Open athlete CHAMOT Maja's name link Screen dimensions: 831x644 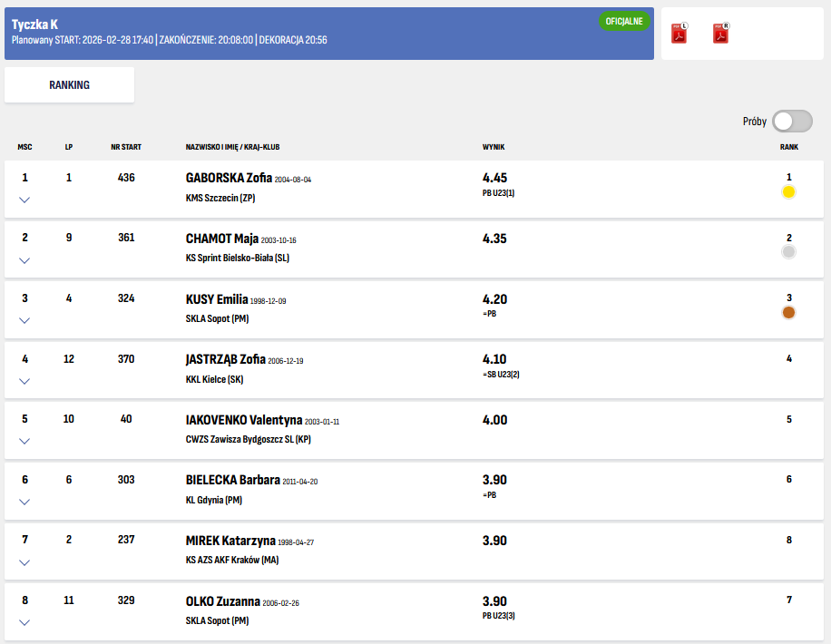(x=222, y=239)
